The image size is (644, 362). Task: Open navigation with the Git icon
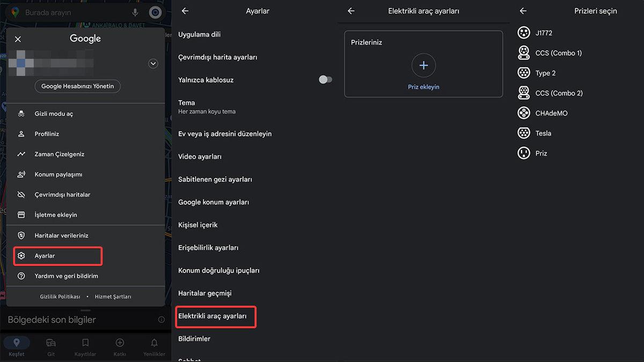coord(51,343)
